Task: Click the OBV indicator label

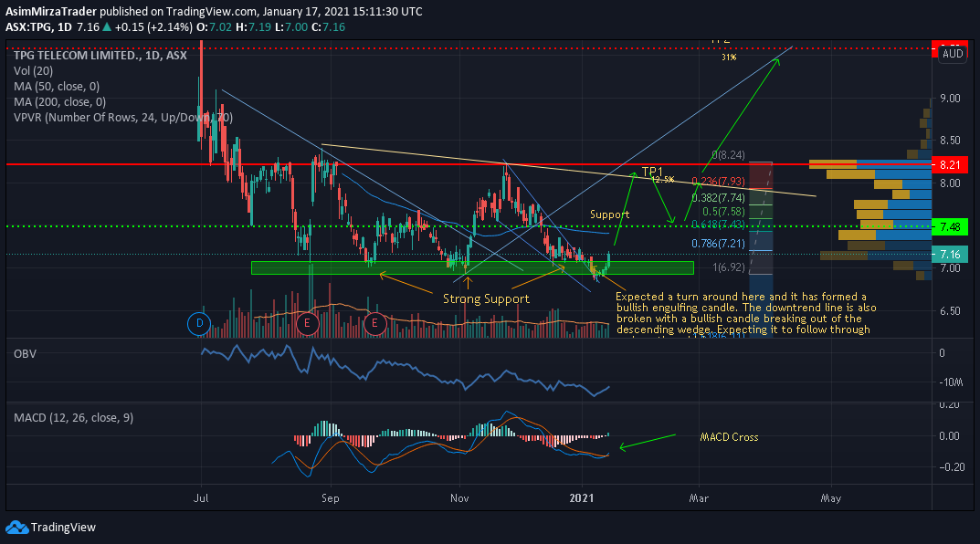Action: point(25,353)
